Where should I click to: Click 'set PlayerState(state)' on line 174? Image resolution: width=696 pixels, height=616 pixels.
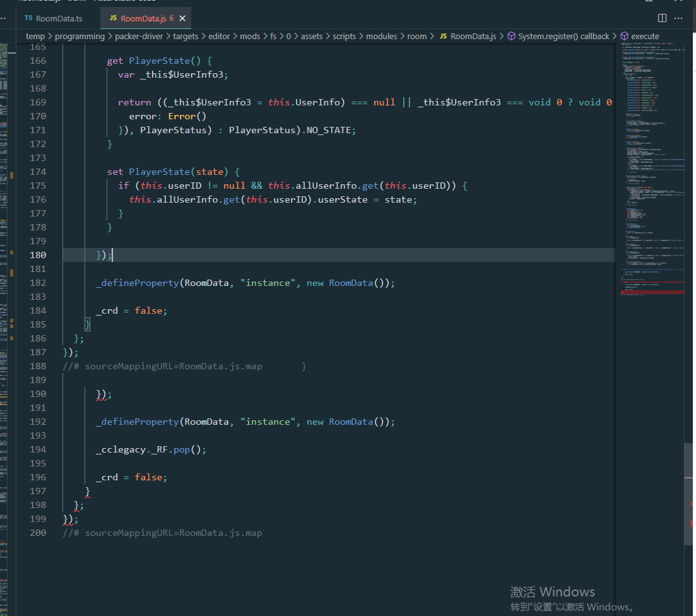coord(167,172)
